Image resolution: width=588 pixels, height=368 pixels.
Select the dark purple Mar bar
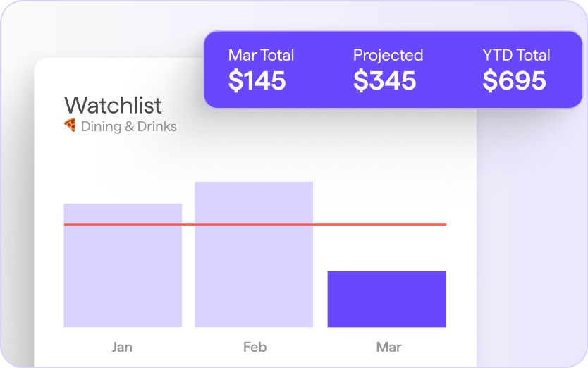(386, 299)
